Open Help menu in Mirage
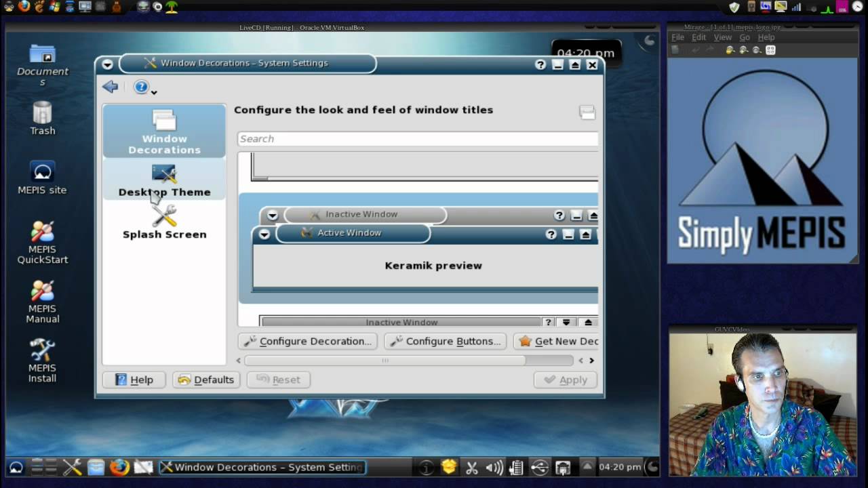868x488 pixels. pyautogui.click(x=766, y=37)
